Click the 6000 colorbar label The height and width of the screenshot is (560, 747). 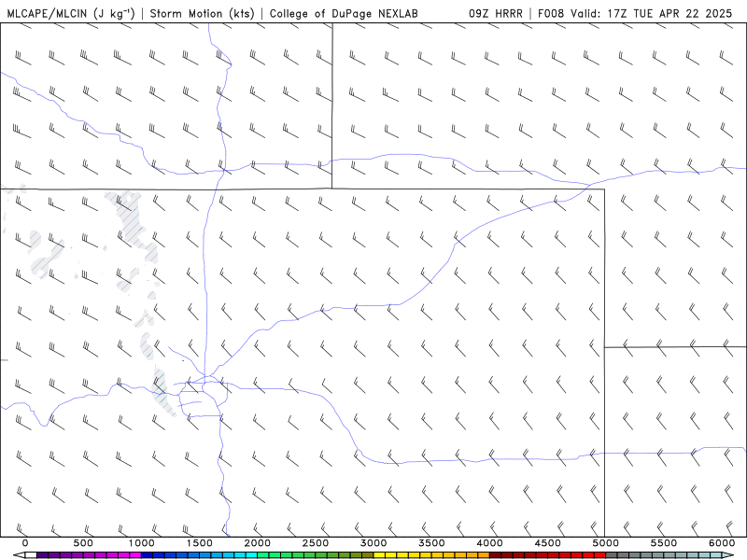[722, 543]
